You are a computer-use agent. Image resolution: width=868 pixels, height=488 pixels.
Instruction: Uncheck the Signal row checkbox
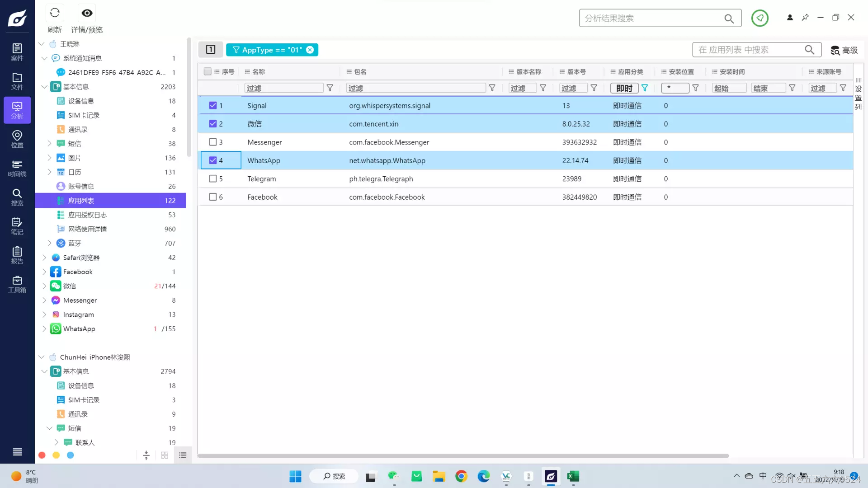coord(213,105)
